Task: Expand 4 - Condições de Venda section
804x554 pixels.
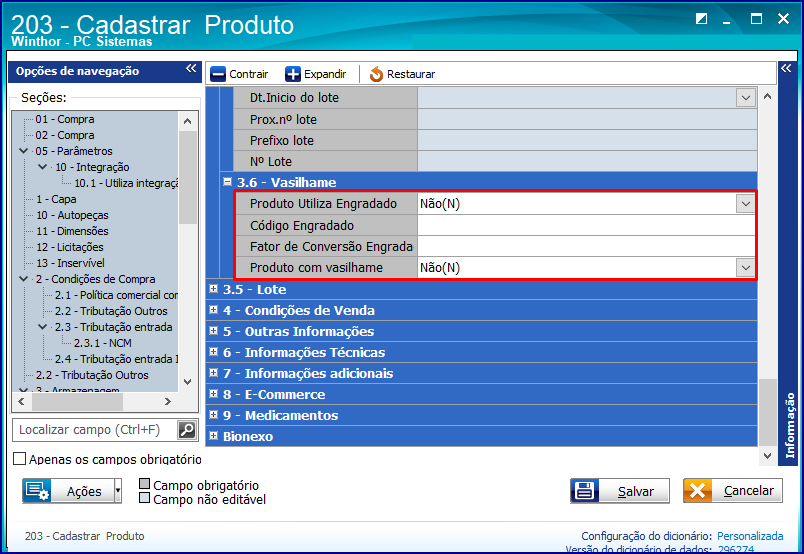Action: click(x=214, y=310)
